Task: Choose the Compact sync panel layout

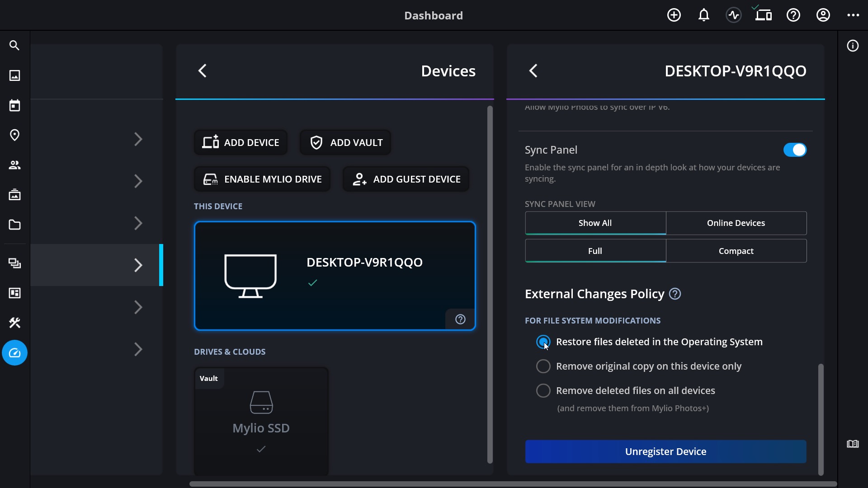Action: pos(736,251)
